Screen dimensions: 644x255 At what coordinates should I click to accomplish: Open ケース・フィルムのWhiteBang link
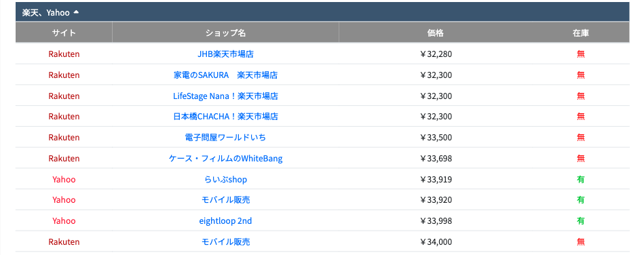[225, 159]
